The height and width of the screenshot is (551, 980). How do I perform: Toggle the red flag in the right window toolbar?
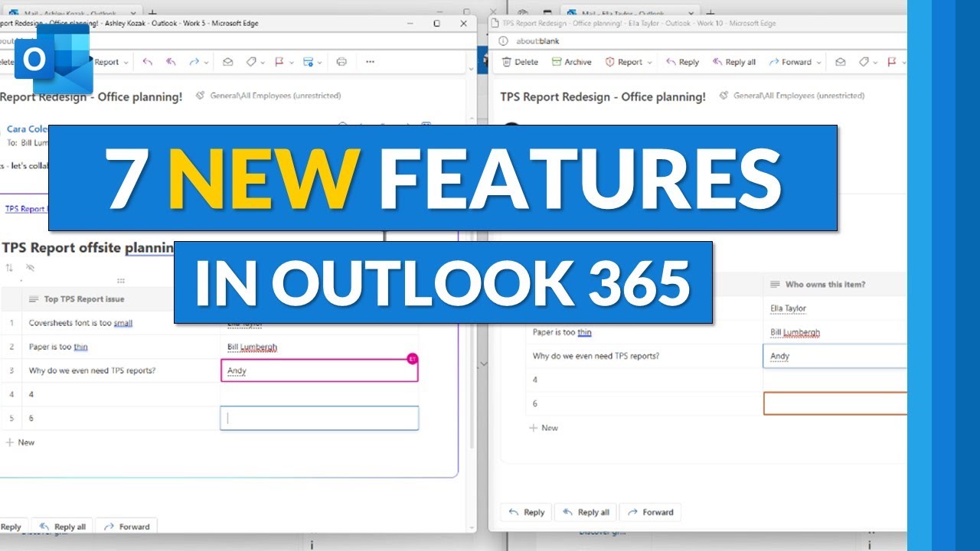click(x=891, y=62)
